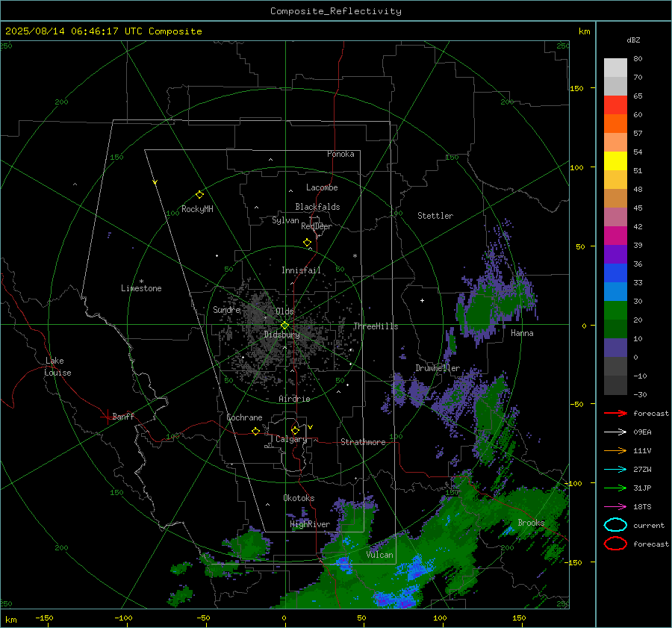Viewport: 672px width, 628px height.
Task: Select the 36 dBZ blue color swatch
Action: (615, 273)
